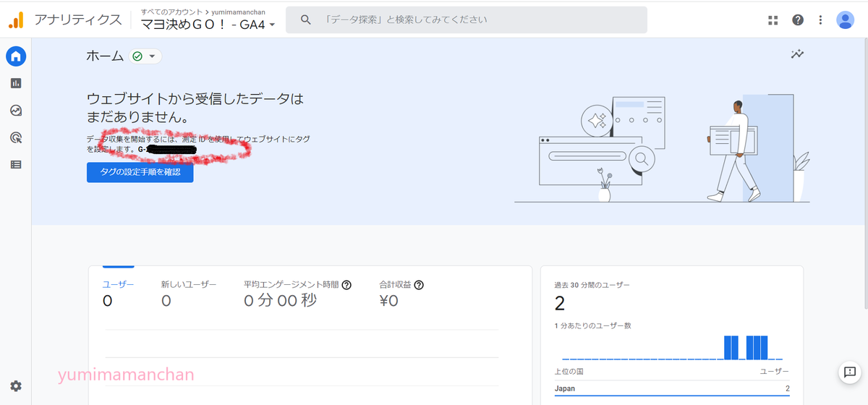Screen dimensions: 868x405
Task: Select the 新しいユーザー metric tab
Action: click(x=189, y=294)
